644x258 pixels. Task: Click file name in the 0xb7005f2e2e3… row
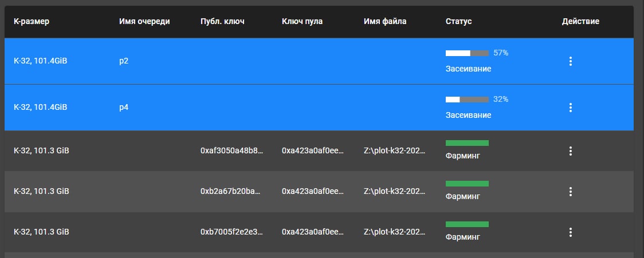coord(395,232)
